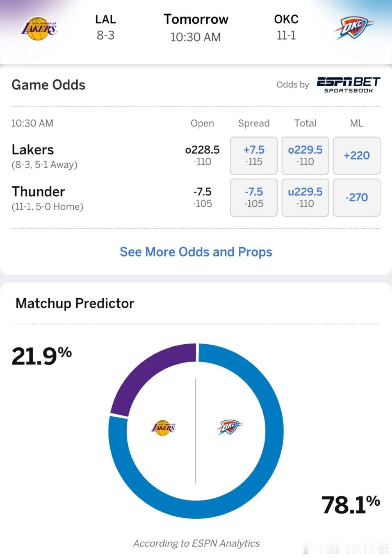The height and width of the screenshot is (558, 392).
Task: Click the Tomorrow 10:30 AM game time
Action: (196, 27)
